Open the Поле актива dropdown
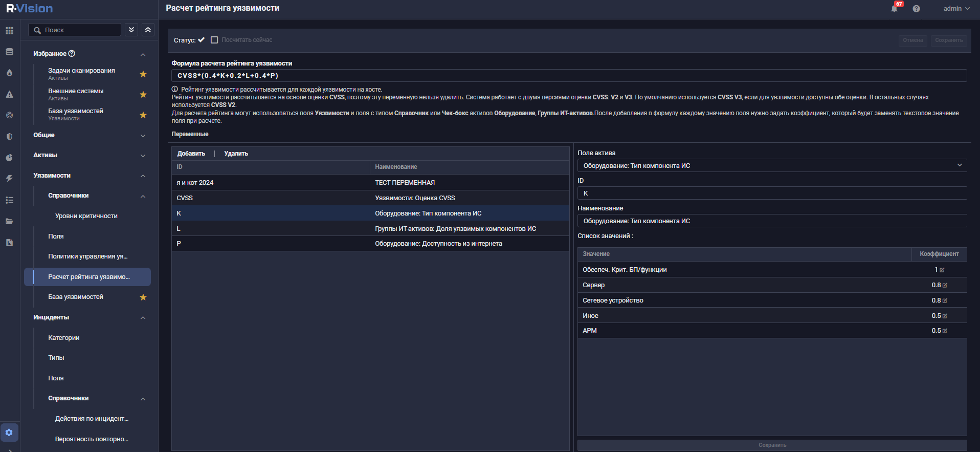The height and width of the screenshot is (452, 980). 771,165
